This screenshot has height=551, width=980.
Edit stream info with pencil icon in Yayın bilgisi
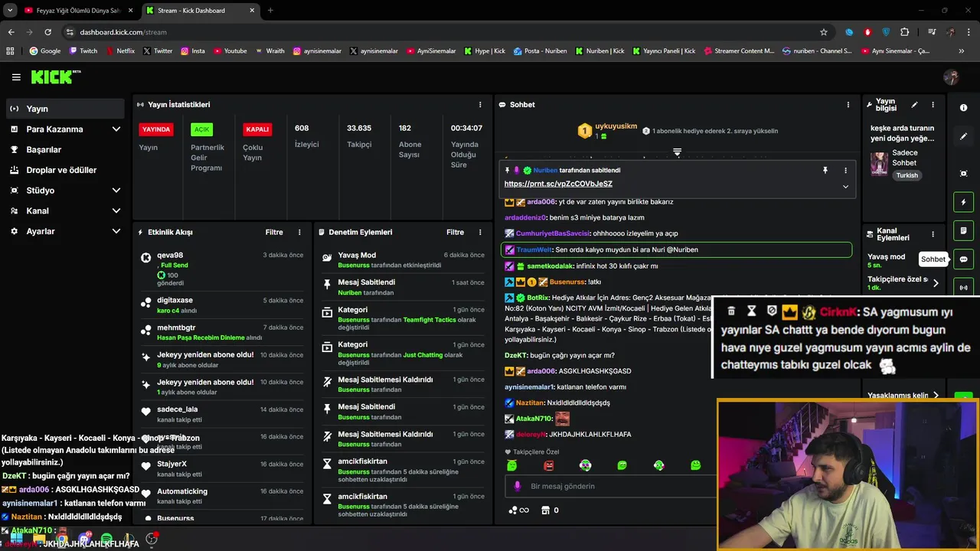pos(914,105)
